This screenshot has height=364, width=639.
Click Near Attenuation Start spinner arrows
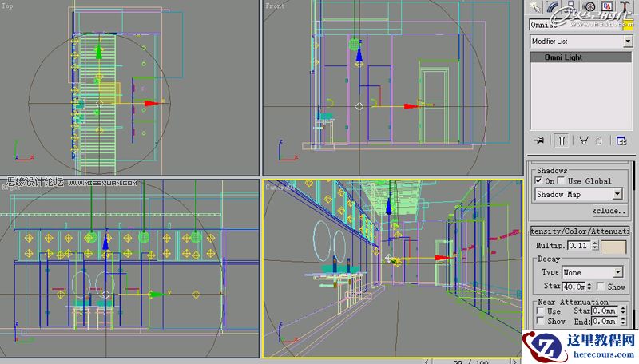point(623,311)
